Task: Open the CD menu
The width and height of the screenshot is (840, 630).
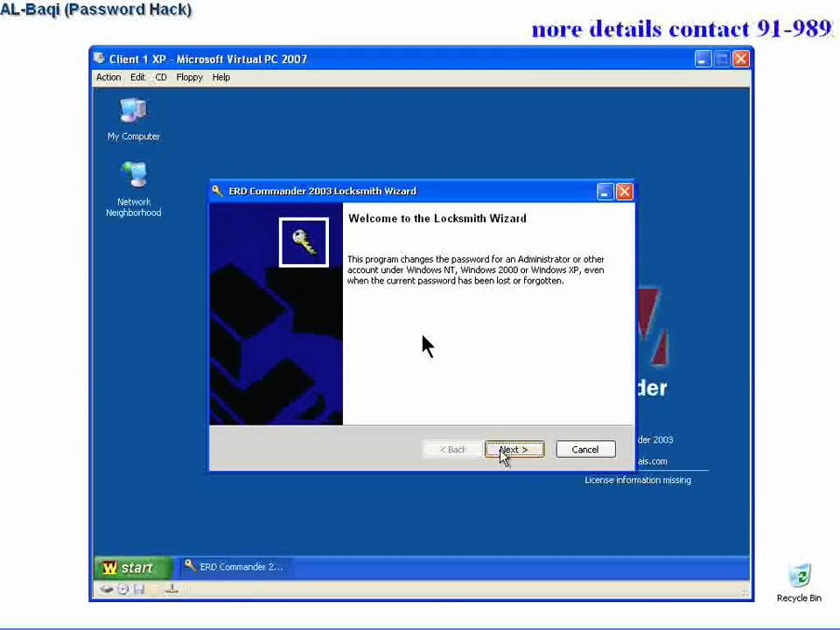Action: click(161, 77)
